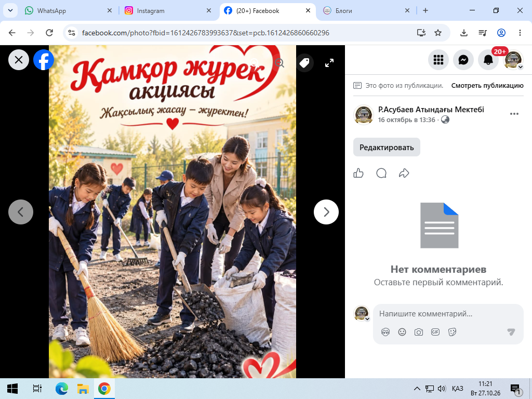Switch commenting identity via avatar dropdown

coord(362,313)
